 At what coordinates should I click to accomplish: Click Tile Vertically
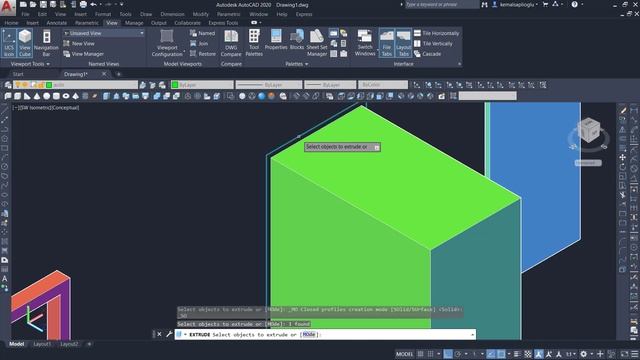tap(433, 43)
